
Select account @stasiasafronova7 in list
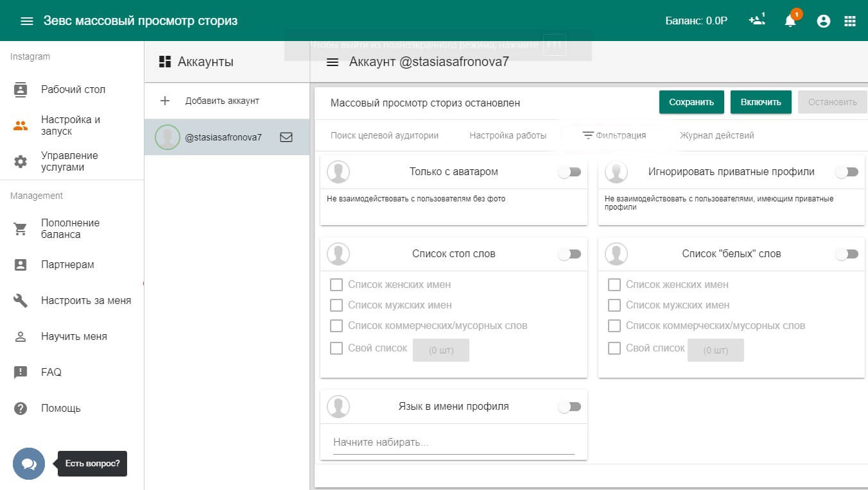[x=227, y=137]
